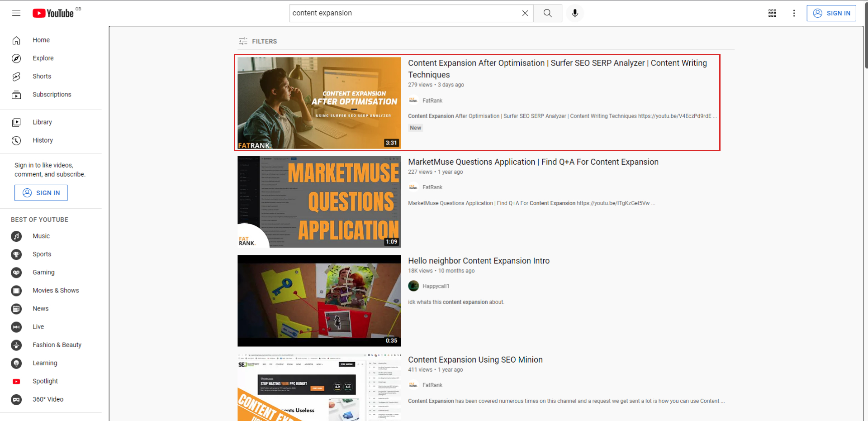
Task: Click the BEST OF YOUTUBE heading
Action: (x=39, y=220)
